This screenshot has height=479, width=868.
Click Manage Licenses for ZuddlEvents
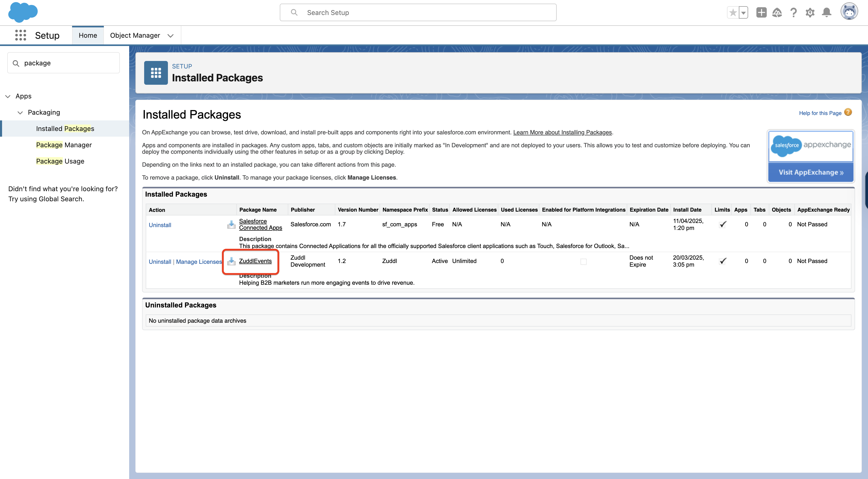[199, 261]
